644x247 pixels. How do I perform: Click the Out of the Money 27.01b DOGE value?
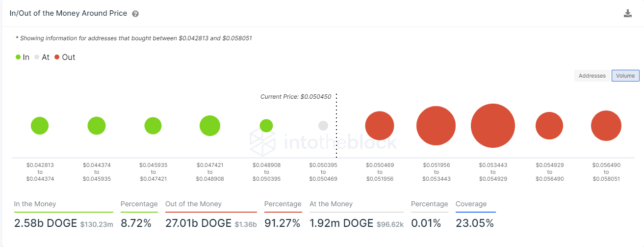coord(198,223)
